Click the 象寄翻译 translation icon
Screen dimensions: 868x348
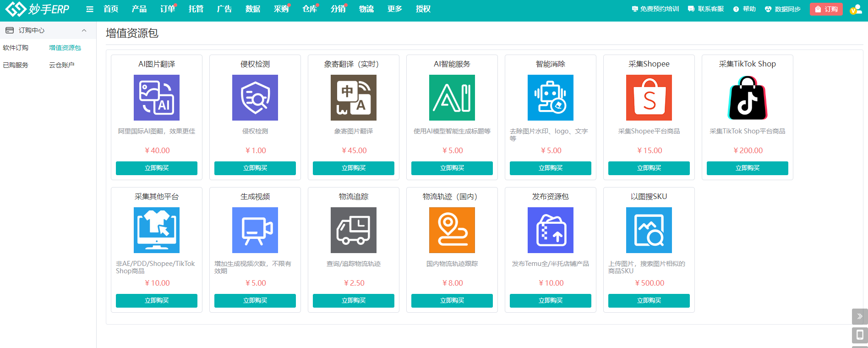pyautogui.click(x=354, y=98)
